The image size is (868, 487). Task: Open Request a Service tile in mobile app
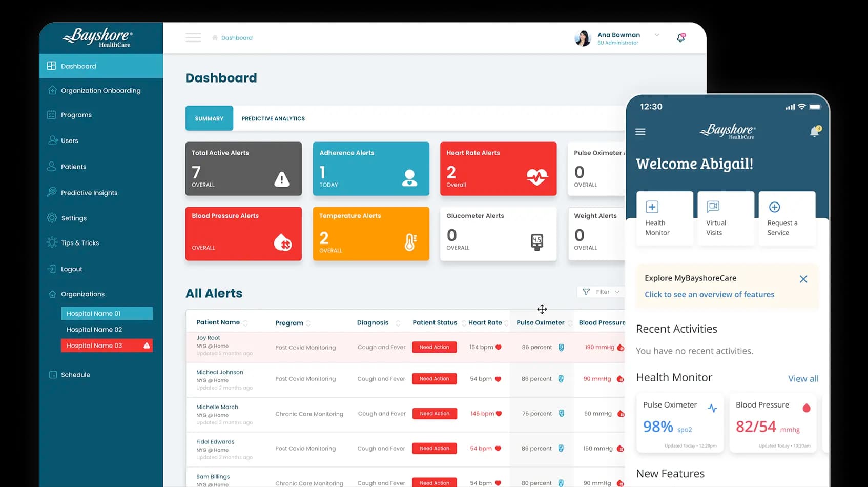[787, 218]
